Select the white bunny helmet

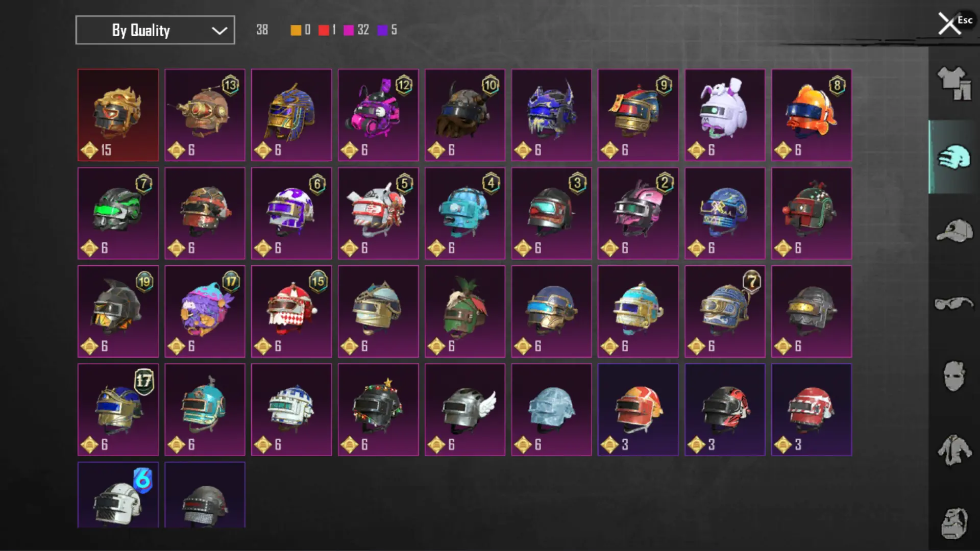point(725,115)
